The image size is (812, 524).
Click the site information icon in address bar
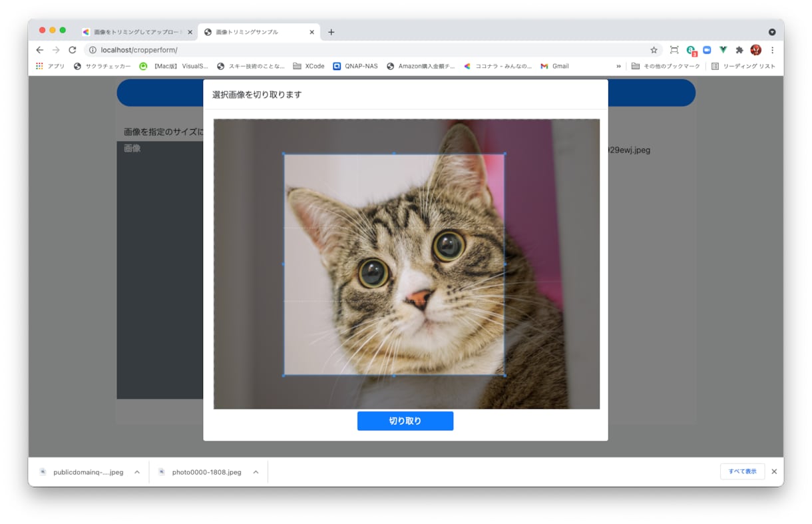[x=93, y=50]
